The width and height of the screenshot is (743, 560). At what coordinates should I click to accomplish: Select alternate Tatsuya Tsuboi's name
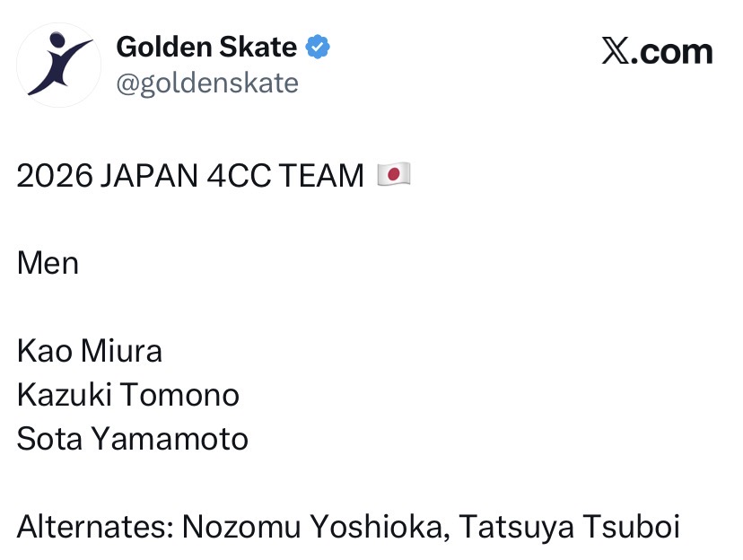(569, 528)
